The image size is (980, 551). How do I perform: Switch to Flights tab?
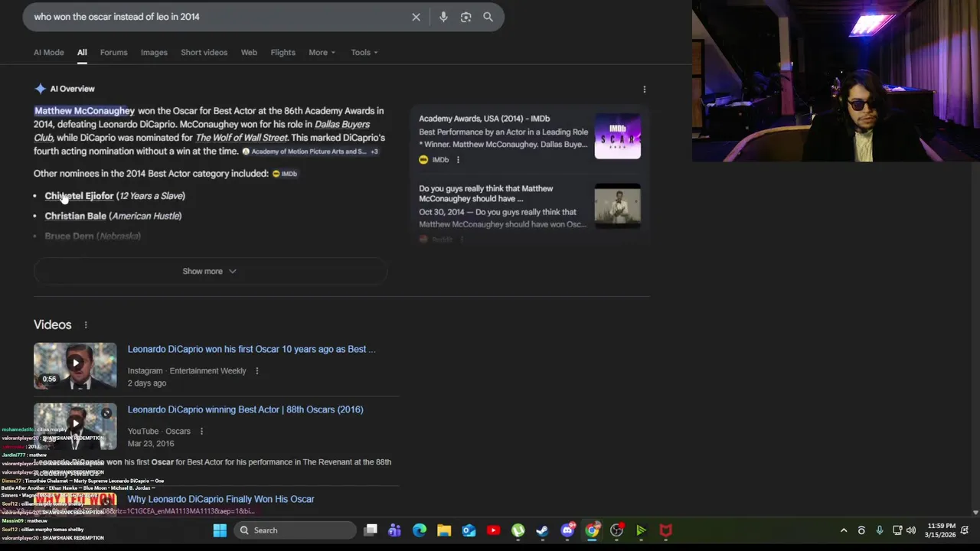pyautogui.click(x=283, y=53)
